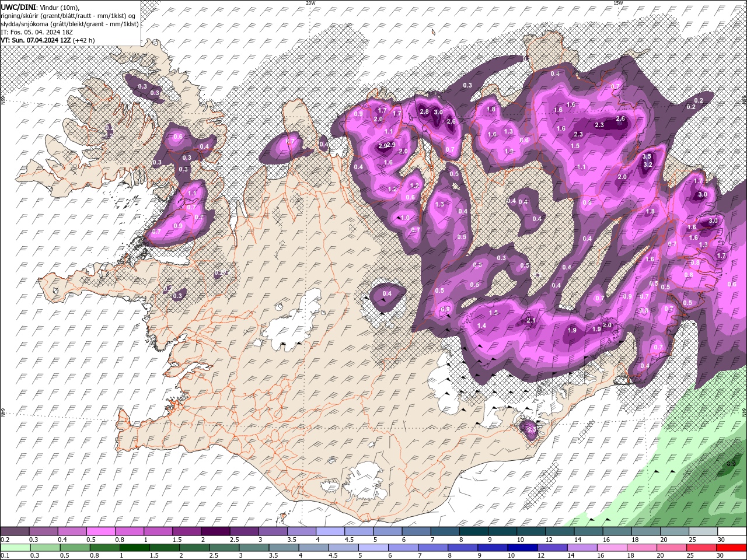
Task: Select the dark teal swatch at snow value 8
Action: (473, 531)
